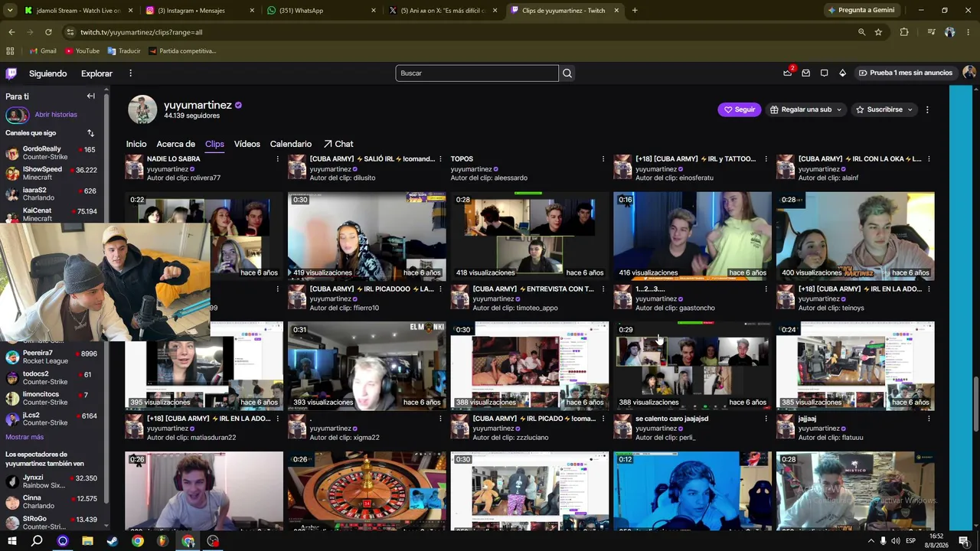Open the 0:16 clip with 416 visualizaciones
Viewport: 980px width, 551px height.
coord(692,236)
